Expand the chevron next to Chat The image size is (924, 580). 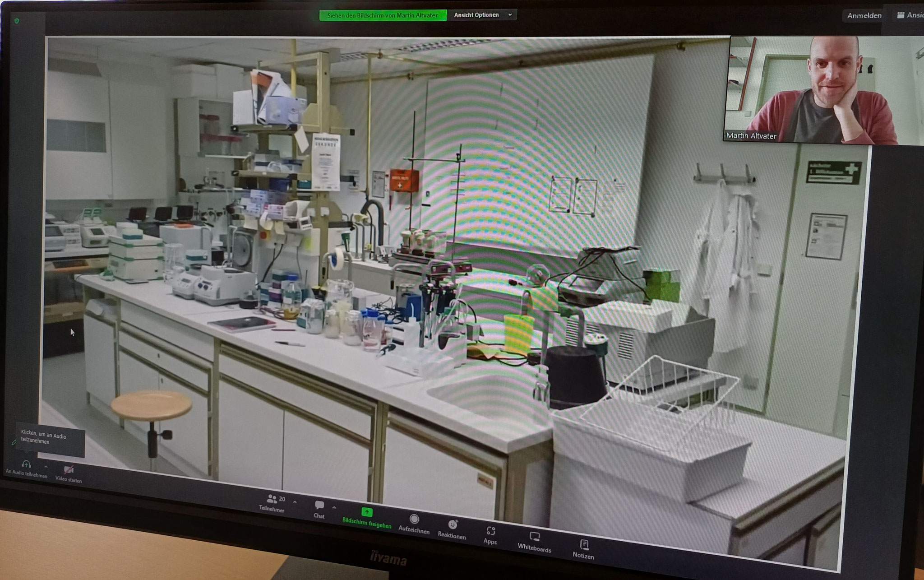tap(334, 507)
